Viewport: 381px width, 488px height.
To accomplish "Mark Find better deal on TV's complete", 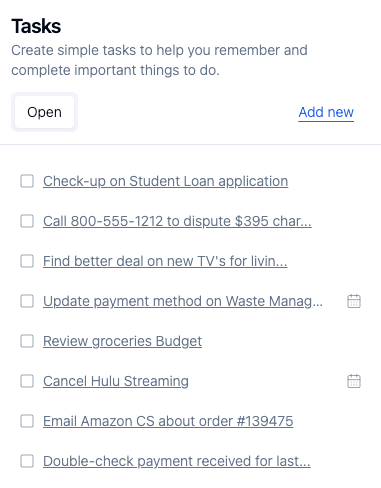I will coord(27,261).
